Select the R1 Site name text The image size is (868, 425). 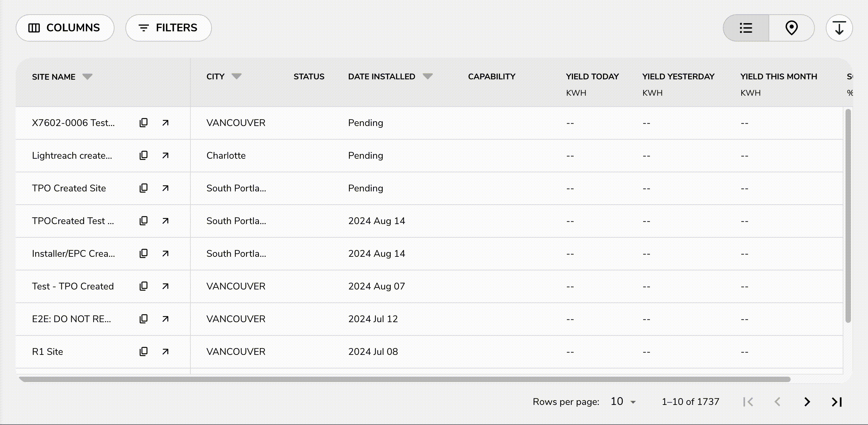[x=47, y=351]
